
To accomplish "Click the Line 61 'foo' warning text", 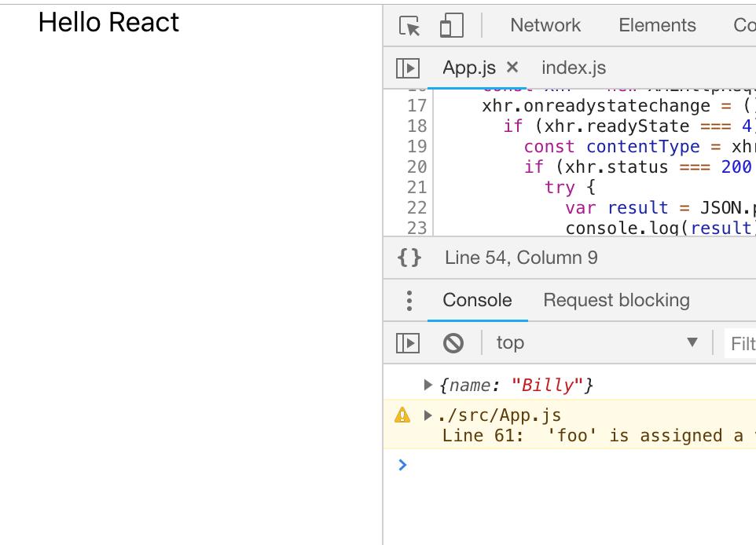I will coord(599,436).
